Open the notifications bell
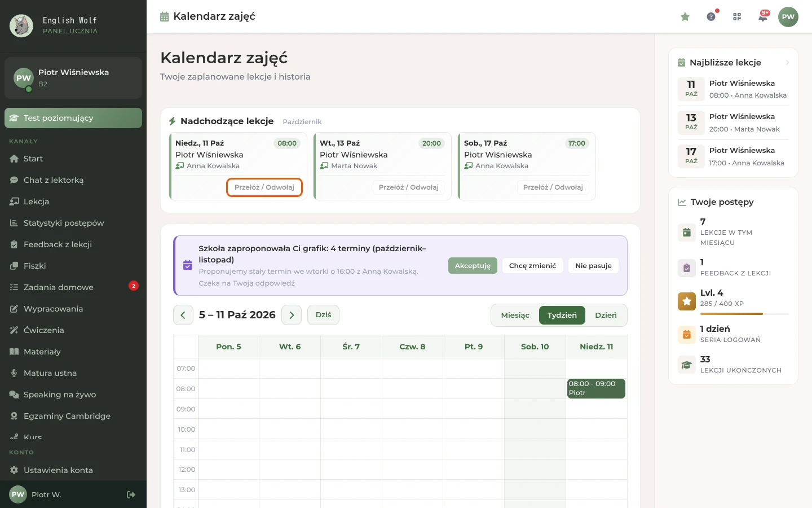 [763, 17]
